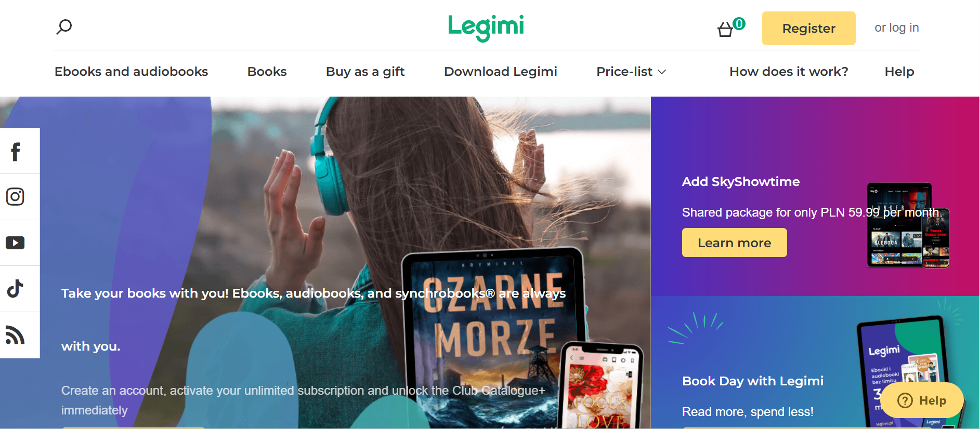Open the Book Day with Legimi banner

click(x=815, y=363)
